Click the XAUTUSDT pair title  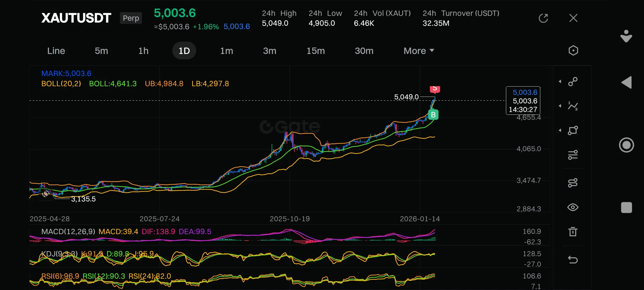click(76, 18)
